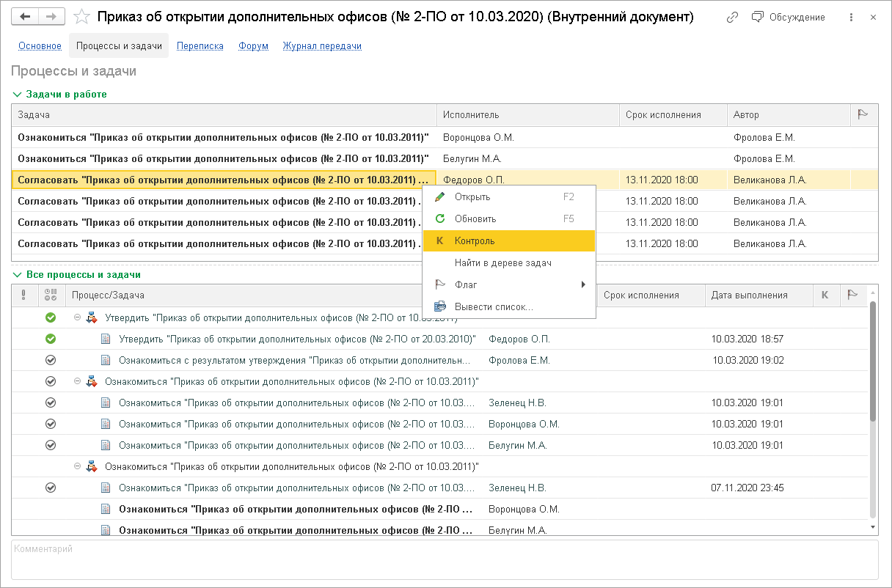Click the flag icon of Флаг item
Viewport: 892px width, 588px height.
(x=439, y=284)
